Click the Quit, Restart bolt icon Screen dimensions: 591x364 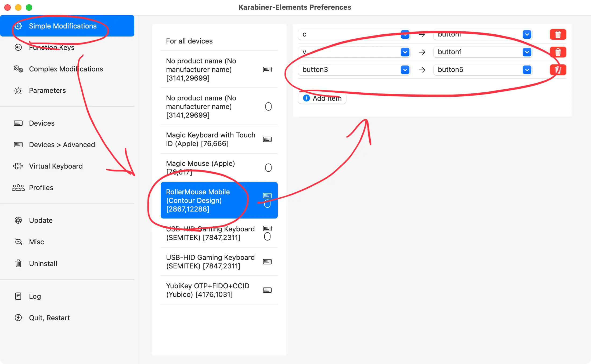click(18, 318)
